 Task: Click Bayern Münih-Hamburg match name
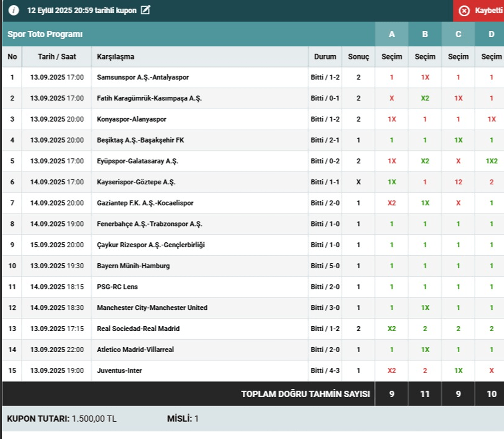pyautogui.click(x=133, y=266)
